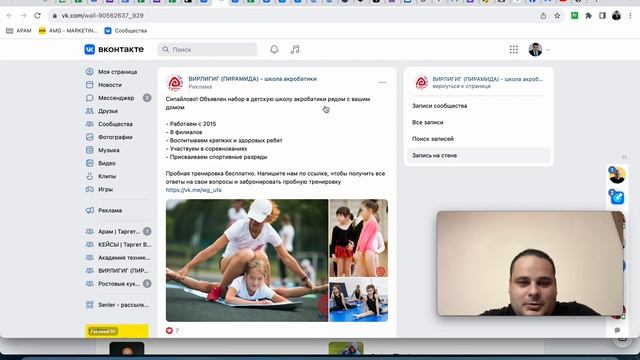The image size is (640, 360).
Task: Click the Игры gamepad icon
Action: coord(90,189)
